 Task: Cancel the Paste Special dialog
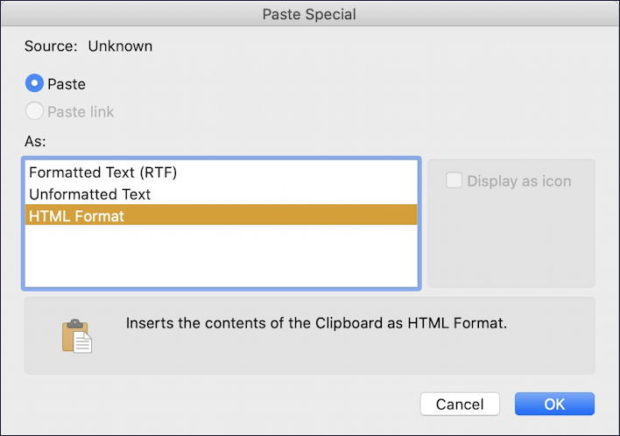(x=460, y=404)
